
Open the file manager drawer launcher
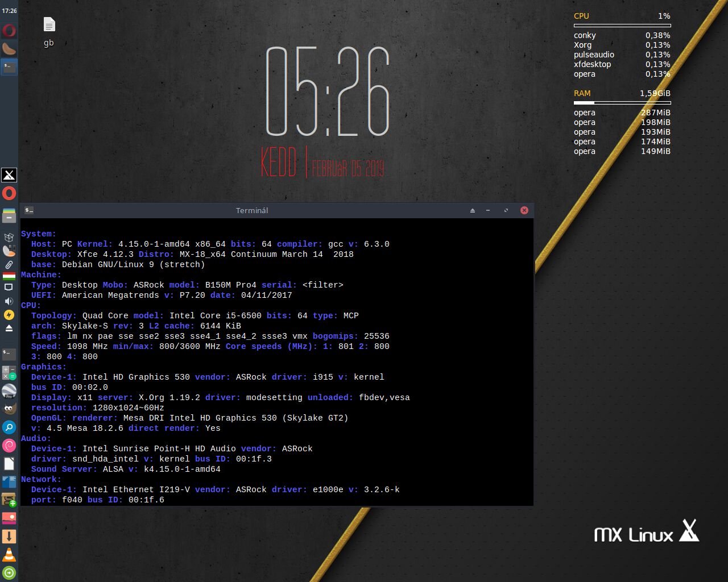pyautogui.click(x=9, y=215)
